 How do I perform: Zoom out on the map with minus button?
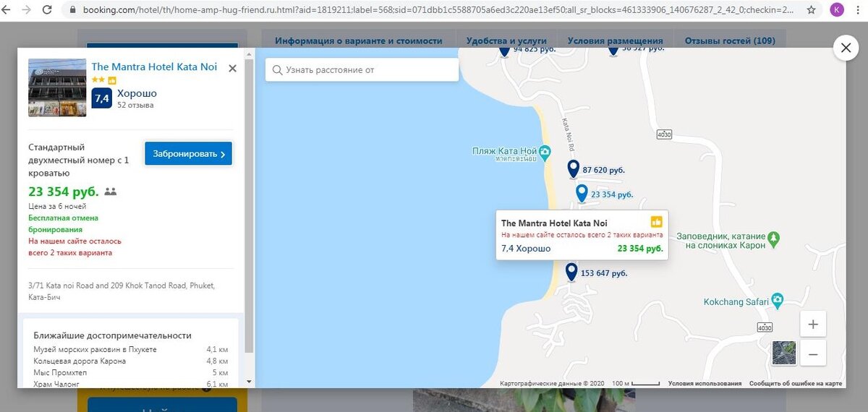tap(813, 354)
